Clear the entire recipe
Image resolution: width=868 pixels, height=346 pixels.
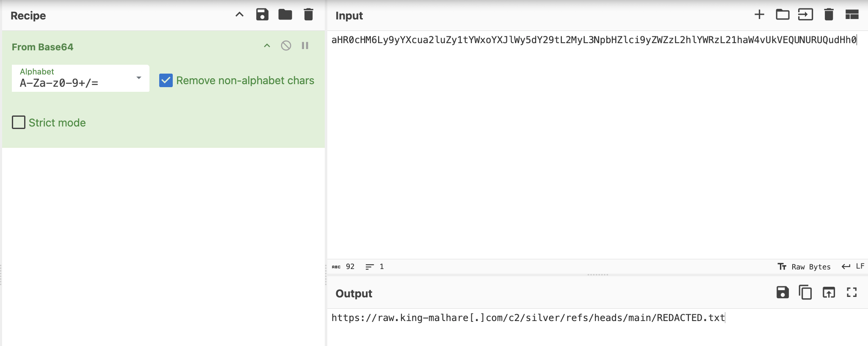click(308, 14)
